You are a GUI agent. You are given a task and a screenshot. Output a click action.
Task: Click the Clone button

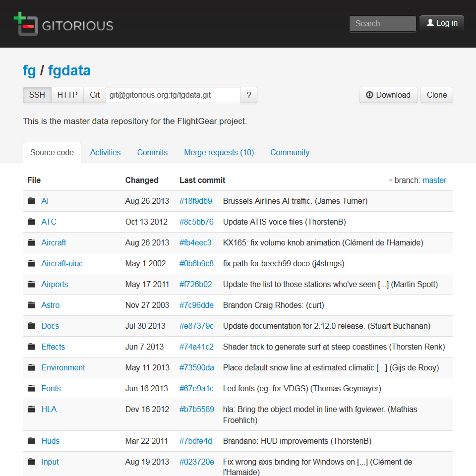(436, 95)
